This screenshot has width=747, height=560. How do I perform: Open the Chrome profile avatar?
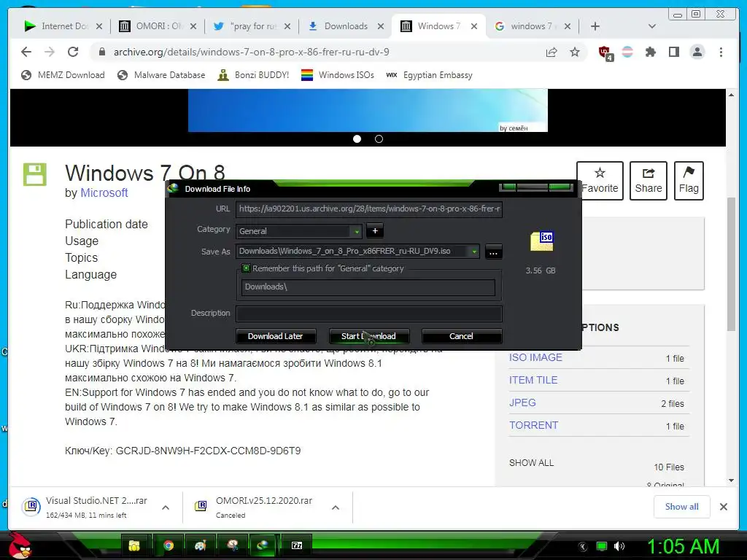(x=697, y=52)
